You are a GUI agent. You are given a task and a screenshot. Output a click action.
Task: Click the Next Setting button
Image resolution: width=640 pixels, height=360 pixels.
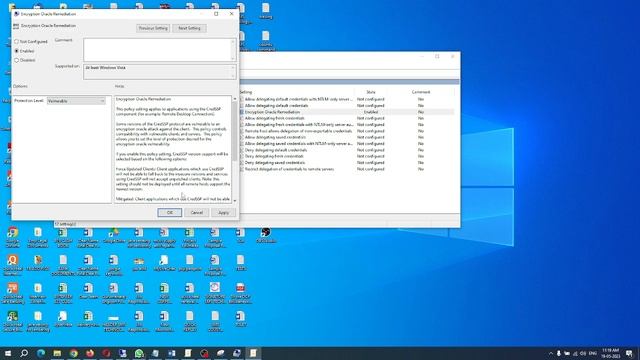(189, 28)
